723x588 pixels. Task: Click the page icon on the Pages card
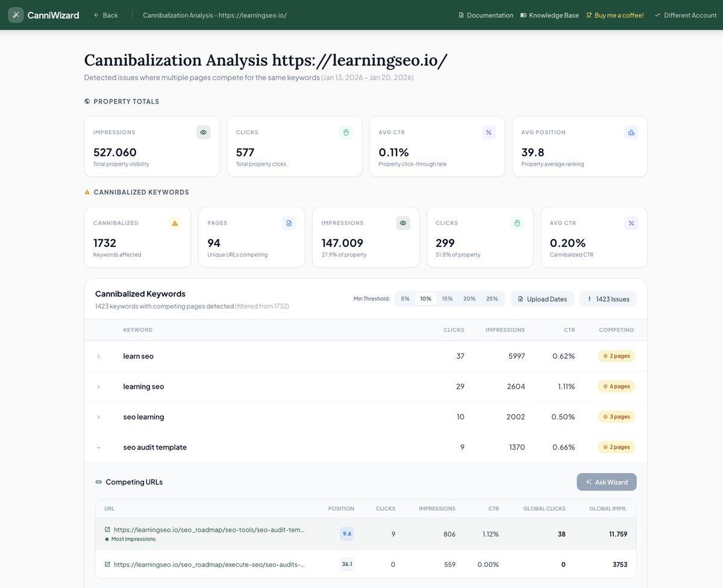click(x=289, y=223)
